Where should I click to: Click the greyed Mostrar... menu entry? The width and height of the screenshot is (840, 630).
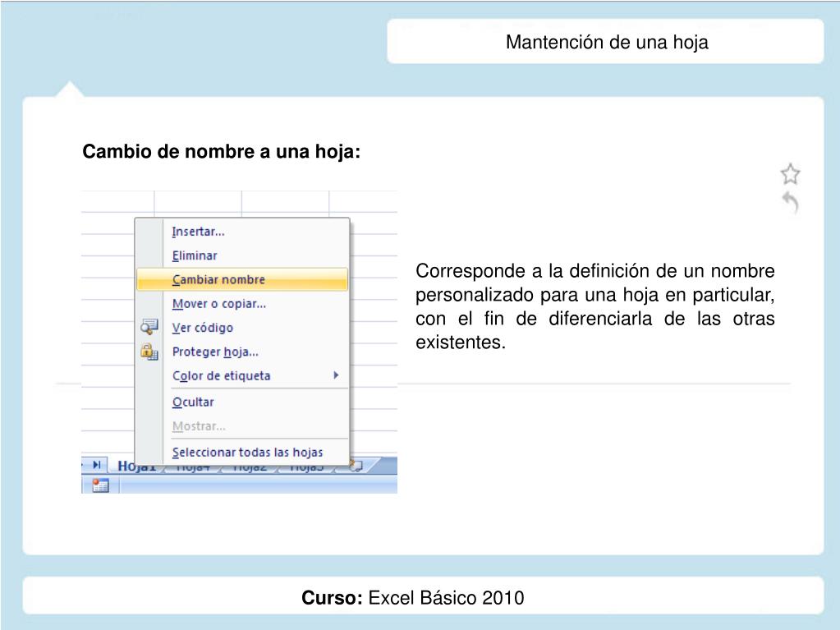[242, 426]
